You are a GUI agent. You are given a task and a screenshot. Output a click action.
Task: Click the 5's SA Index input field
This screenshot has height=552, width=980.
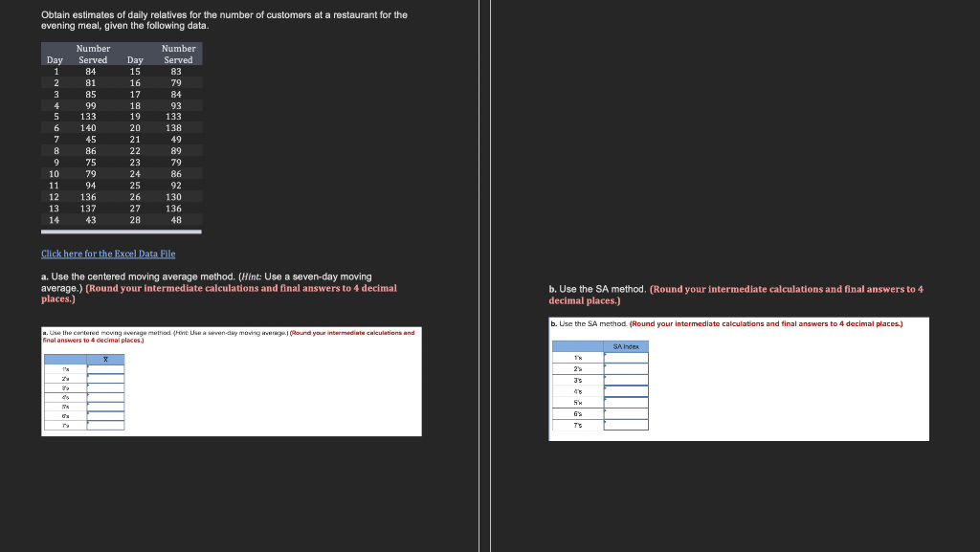point(626,403)
